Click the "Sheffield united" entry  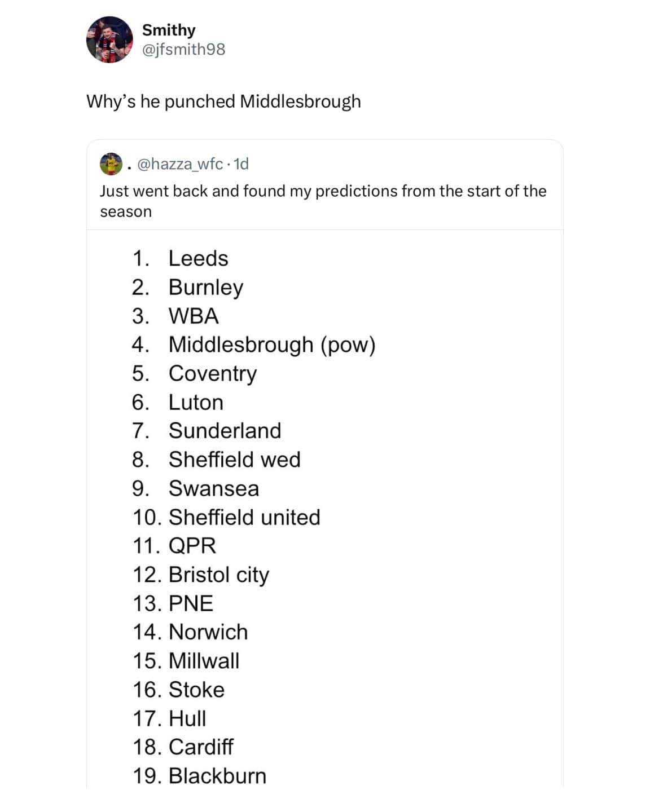(244, 517)
